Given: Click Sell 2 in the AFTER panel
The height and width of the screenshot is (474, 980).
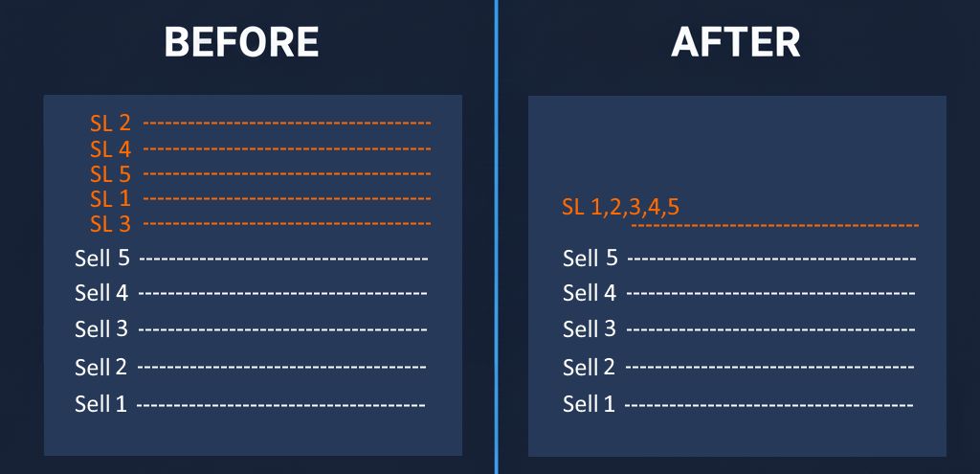Looking at the screenshot, I should pyautogui.click(x=590, y=367).
